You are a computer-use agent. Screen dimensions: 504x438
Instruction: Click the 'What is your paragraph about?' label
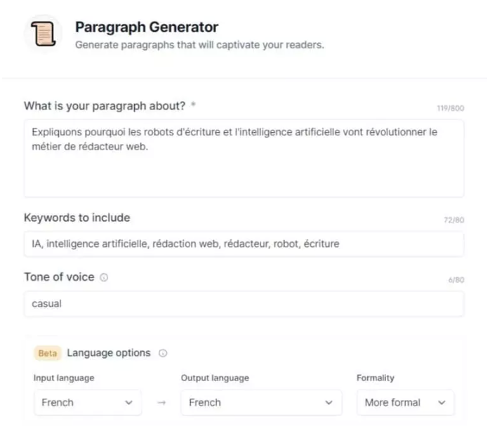[x=105, y=106]
